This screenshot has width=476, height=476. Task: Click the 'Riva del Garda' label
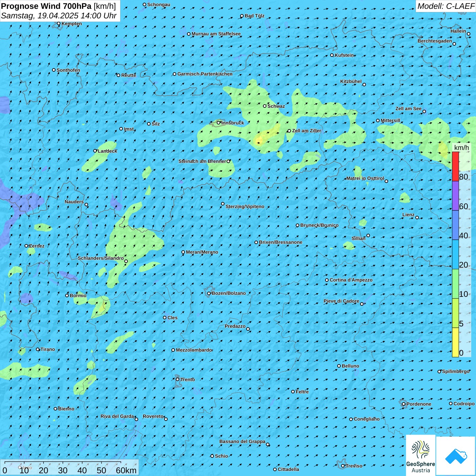[117, 416]
